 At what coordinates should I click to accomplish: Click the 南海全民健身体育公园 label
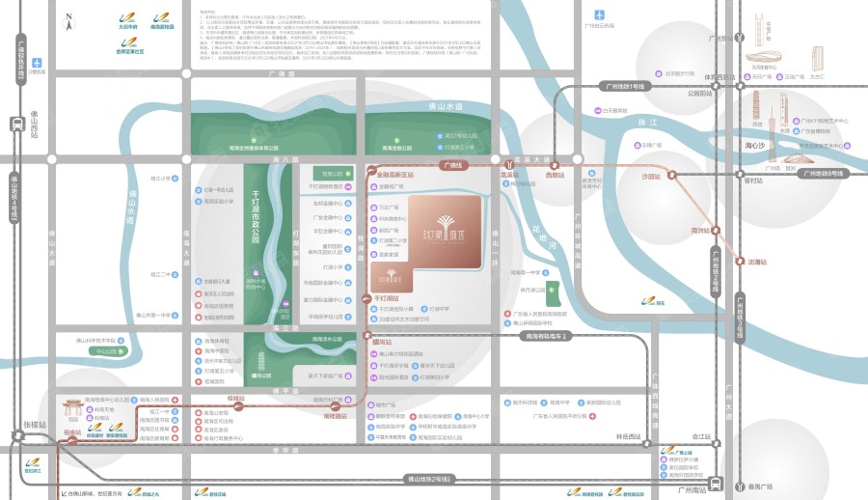click(x=254, y=148)
